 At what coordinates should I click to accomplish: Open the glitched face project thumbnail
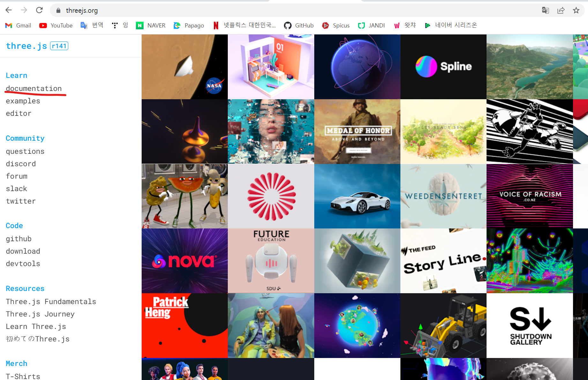coord(271,131)
